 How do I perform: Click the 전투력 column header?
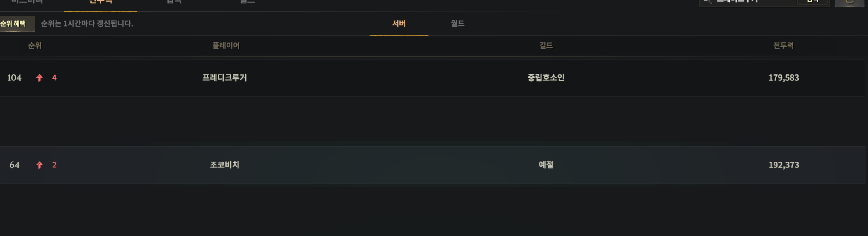[783, 45]
